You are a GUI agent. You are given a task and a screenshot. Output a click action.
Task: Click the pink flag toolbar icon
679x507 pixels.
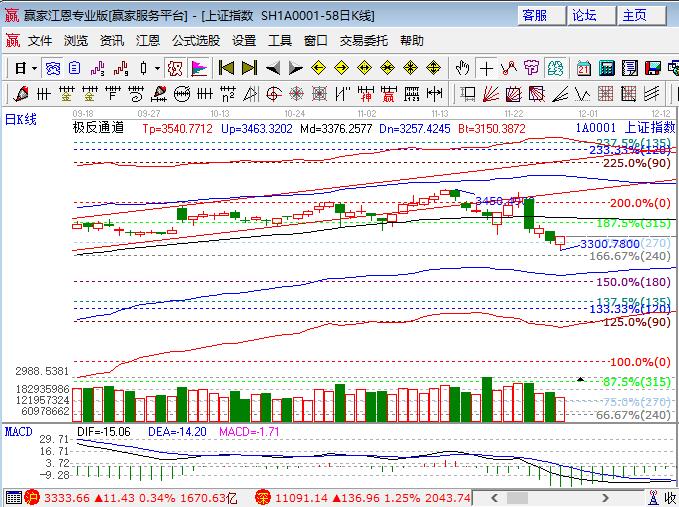(198, 68)
